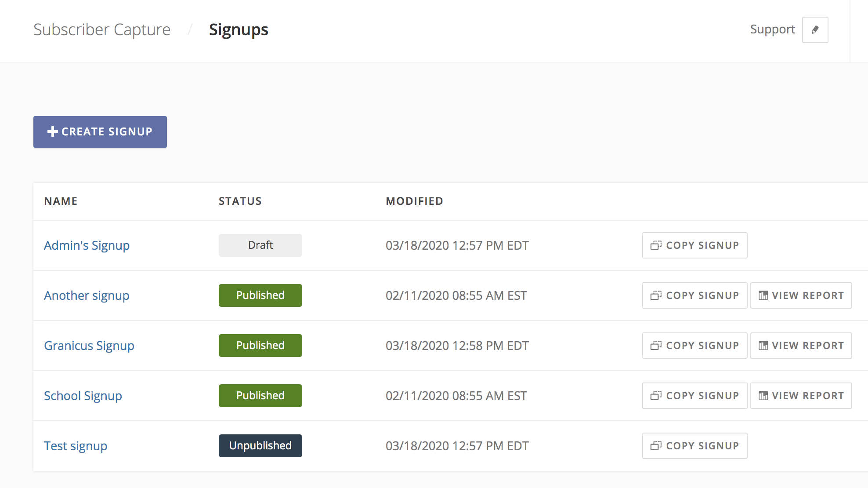Click the View Report icon for Another signup

click(x=763, y=295)
